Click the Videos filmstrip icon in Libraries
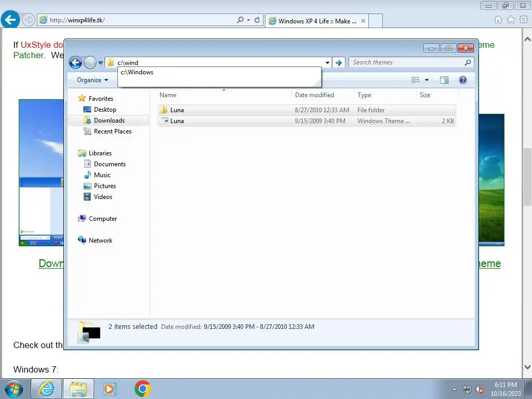Image resolution: width=532 pixels, height=399 pixels. click(87, 197)
